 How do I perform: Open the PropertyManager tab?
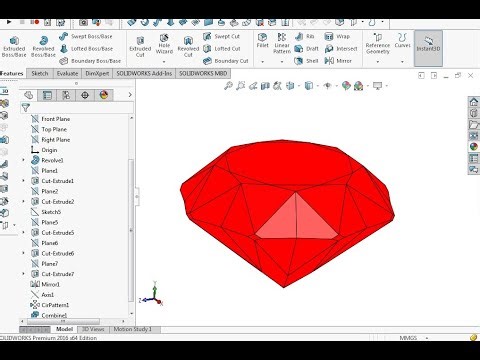(x=47, y=95)
